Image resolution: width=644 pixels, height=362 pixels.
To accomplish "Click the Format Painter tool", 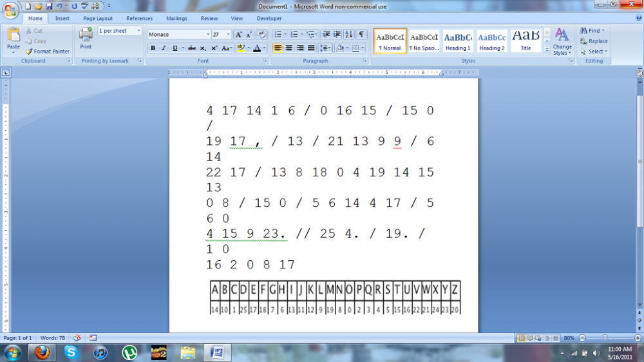I will 48,52.
